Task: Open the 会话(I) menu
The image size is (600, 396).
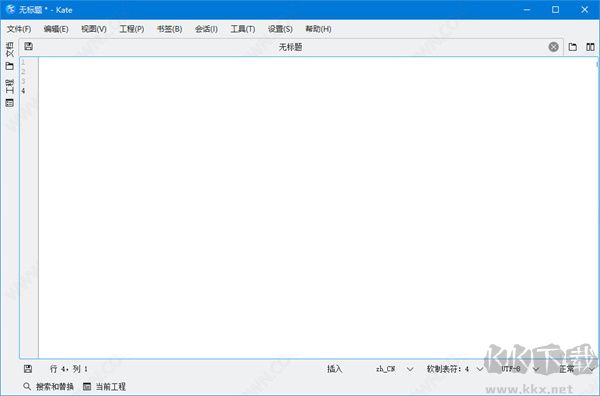Action: [x=206, y=29]
